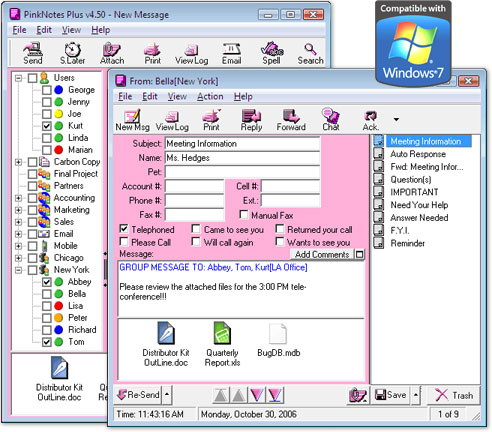Open Help menu in New Message window
492x432 pixels.
point(101,30)
